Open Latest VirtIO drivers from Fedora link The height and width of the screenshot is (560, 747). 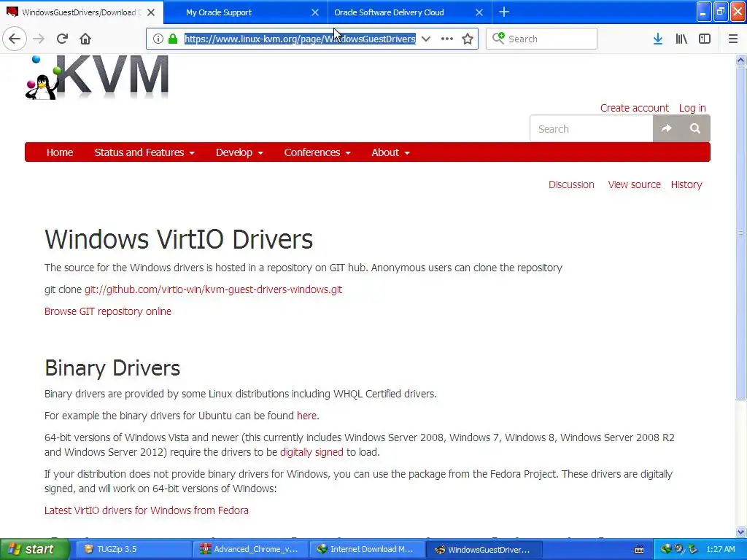tap(146, 510)
